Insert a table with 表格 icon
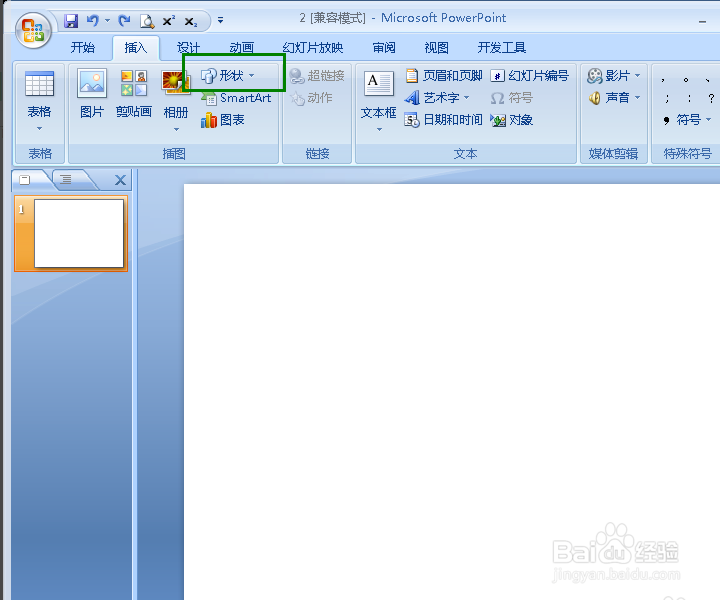Screen dimensions: 720x600 point(39,83)
